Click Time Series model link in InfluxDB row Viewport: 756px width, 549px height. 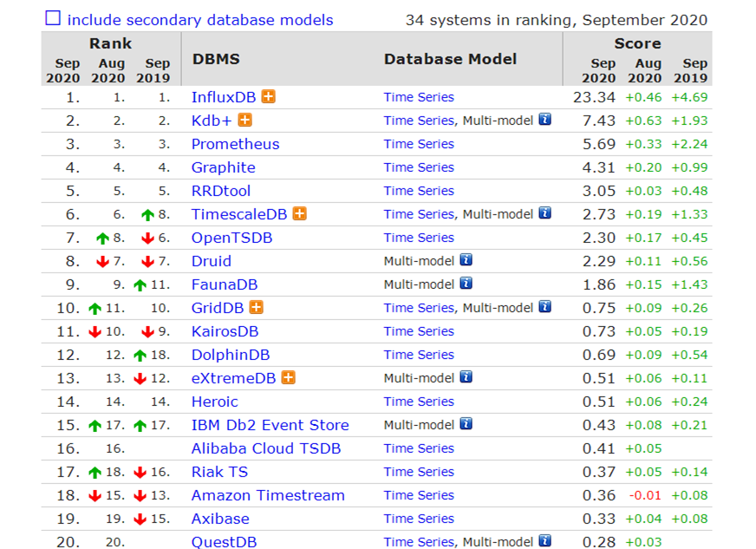tap(419, 97)
